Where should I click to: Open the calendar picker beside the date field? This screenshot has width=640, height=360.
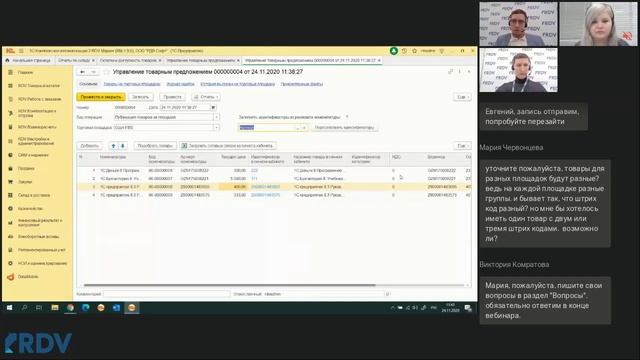coord(213,107)
